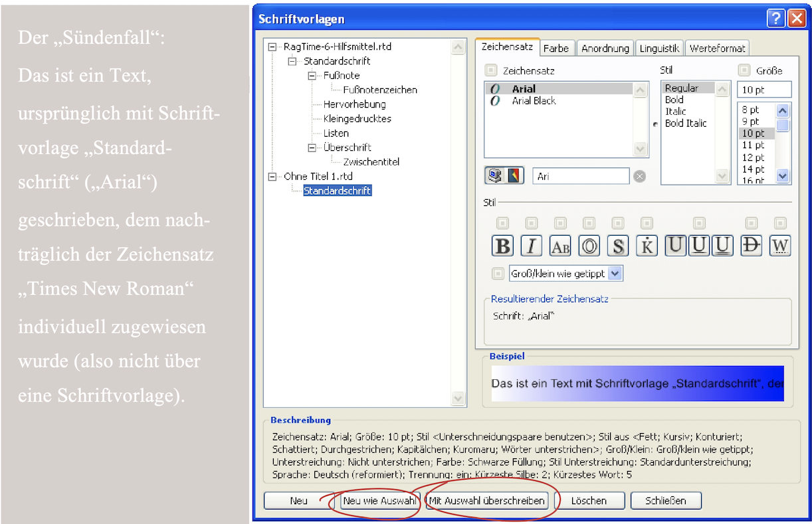Screen dimensions: 812x524
Task: Collapse the RagTime-6-Hilfsmittel.rtd tree node
Action: pyautogui.click(x=272, y=47)
